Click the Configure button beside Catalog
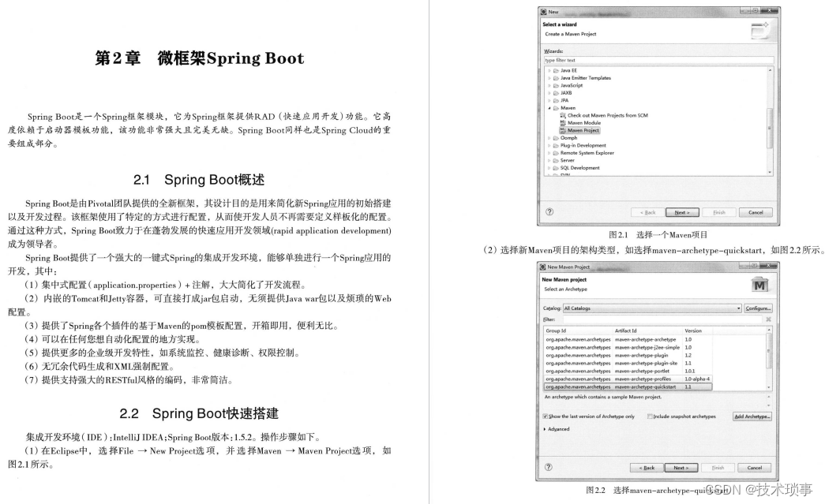 coord(759,308)
